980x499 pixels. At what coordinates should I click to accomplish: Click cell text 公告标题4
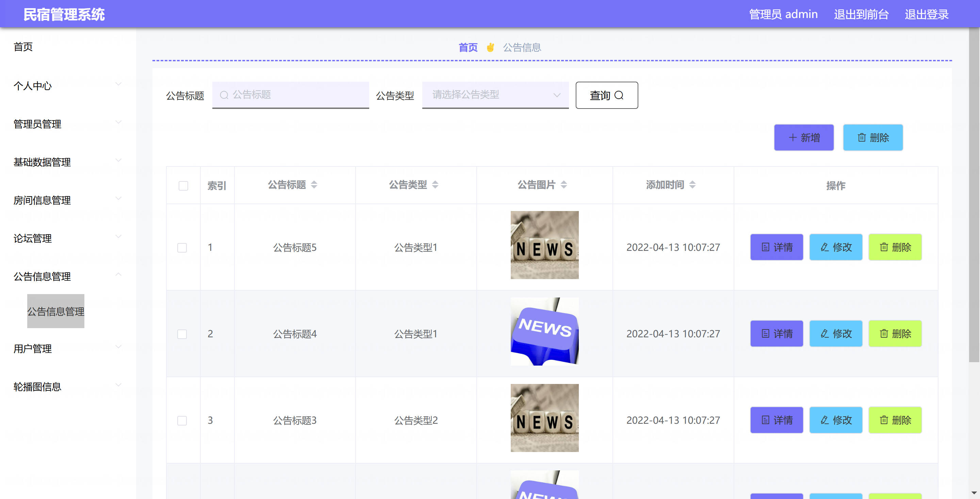(x=295, y=334)
